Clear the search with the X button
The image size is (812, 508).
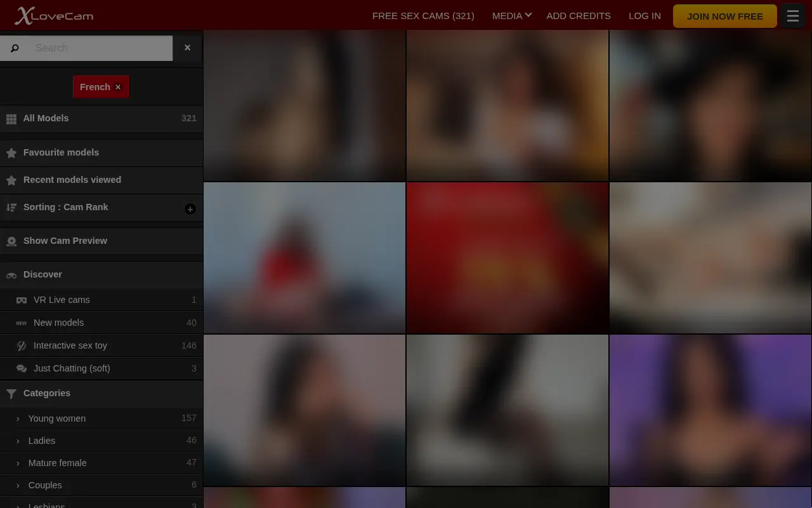187,48
